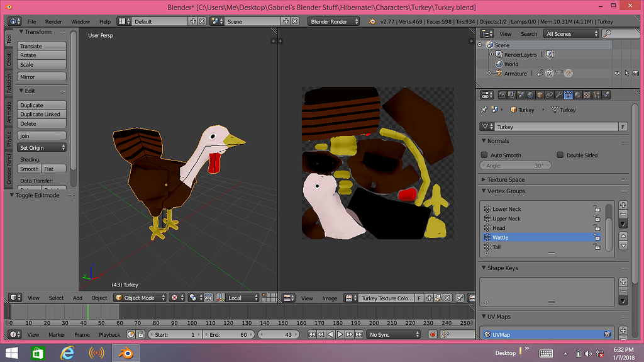644x362 pixels.
Task: Click the Mirror button
Action: pos(42,77)
